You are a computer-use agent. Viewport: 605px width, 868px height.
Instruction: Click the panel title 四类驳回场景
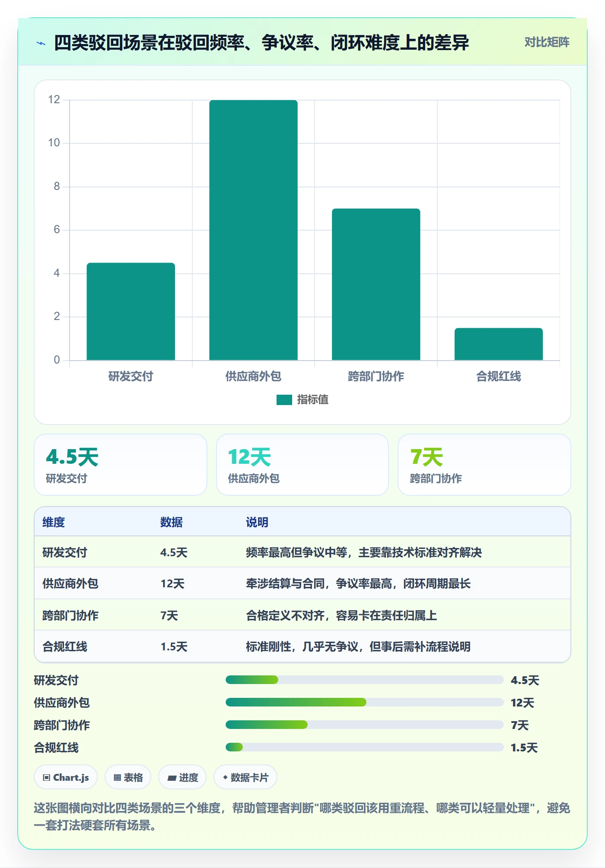[x=261, y=43]
